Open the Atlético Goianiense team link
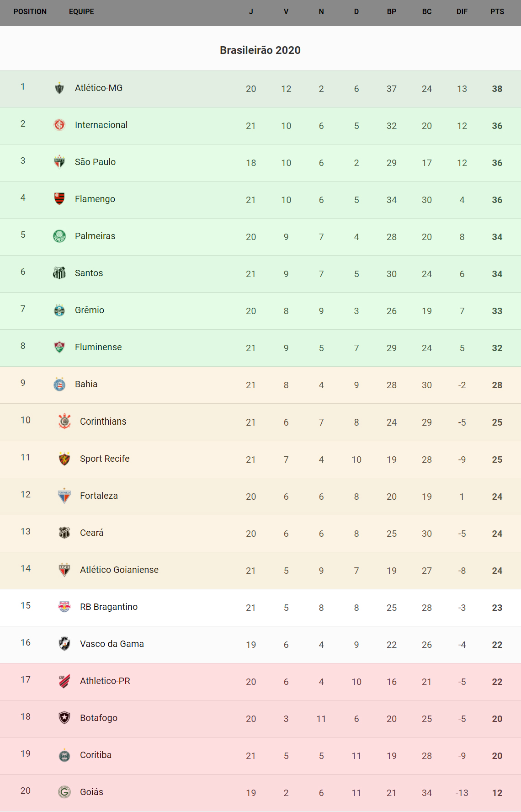This screenshot has height=812, width=521. (119, 570)
